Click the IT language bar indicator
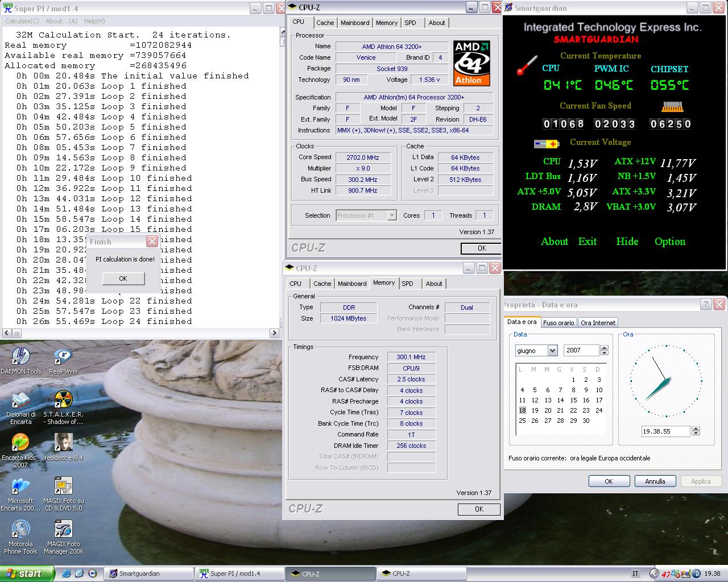 tap(636, 574)
